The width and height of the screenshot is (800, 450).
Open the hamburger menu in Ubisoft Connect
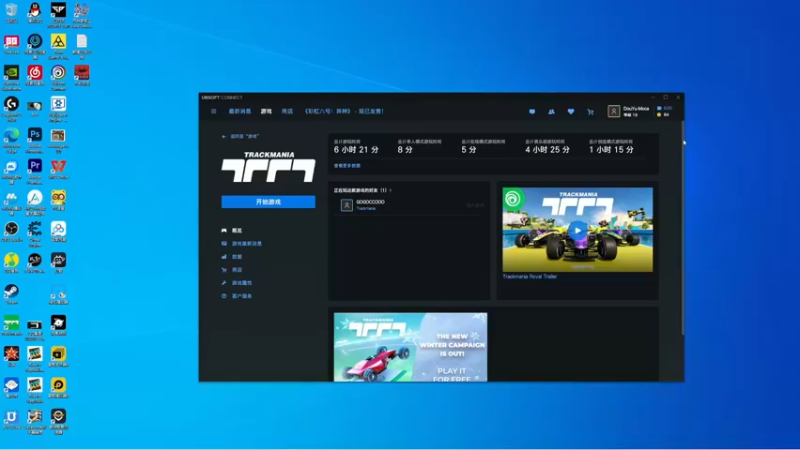(214, 111)
